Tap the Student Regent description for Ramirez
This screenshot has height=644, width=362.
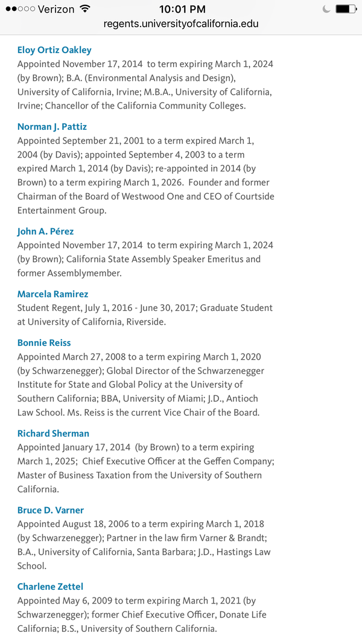tap(145, 315)
